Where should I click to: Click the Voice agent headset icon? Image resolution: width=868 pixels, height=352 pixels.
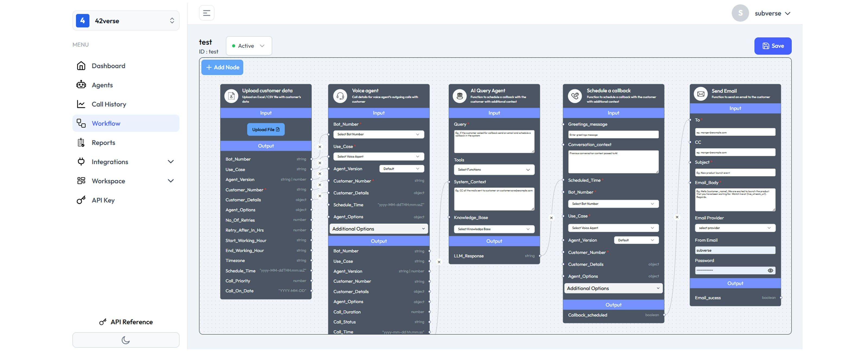(340, 96)
